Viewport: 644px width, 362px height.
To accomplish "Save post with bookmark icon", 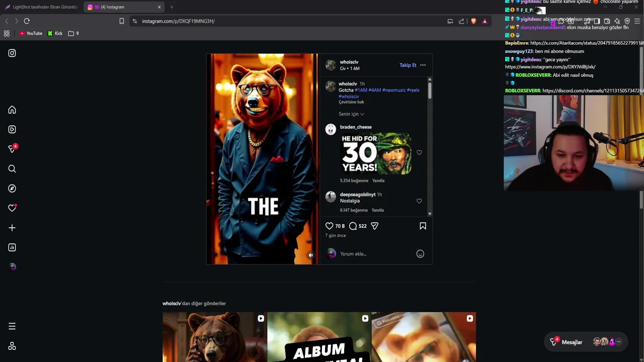I will click(x=423, y=226).
